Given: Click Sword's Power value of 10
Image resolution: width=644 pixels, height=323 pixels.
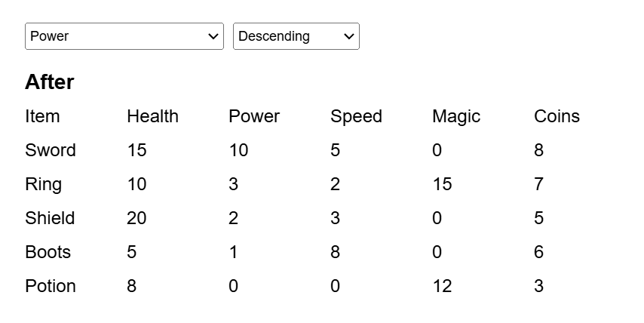Looking at the screenshot, I should pos(238,150).
